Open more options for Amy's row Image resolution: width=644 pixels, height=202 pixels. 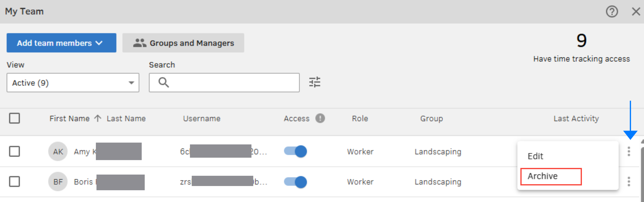[x=629, y=151]
